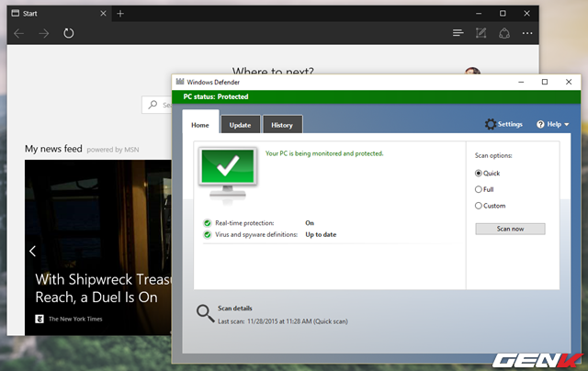Click 'Your PC is being monitored and protected.' text

tap(324, 153)
